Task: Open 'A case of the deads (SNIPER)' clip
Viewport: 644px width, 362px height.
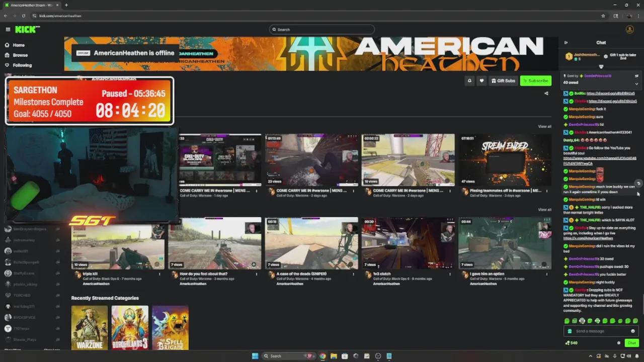Action: coord(311,243)
